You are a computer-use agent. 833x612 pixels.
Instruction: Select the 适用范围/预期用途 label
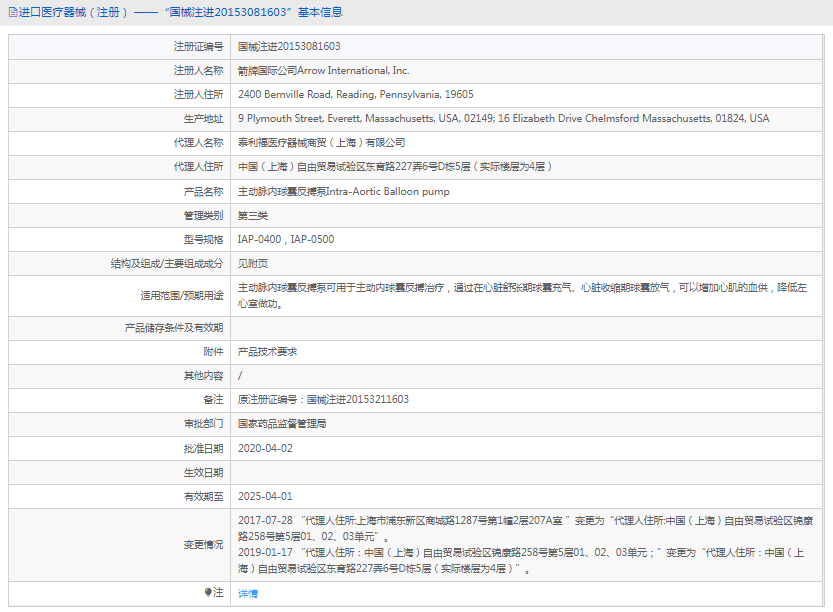tap(182, 295)
